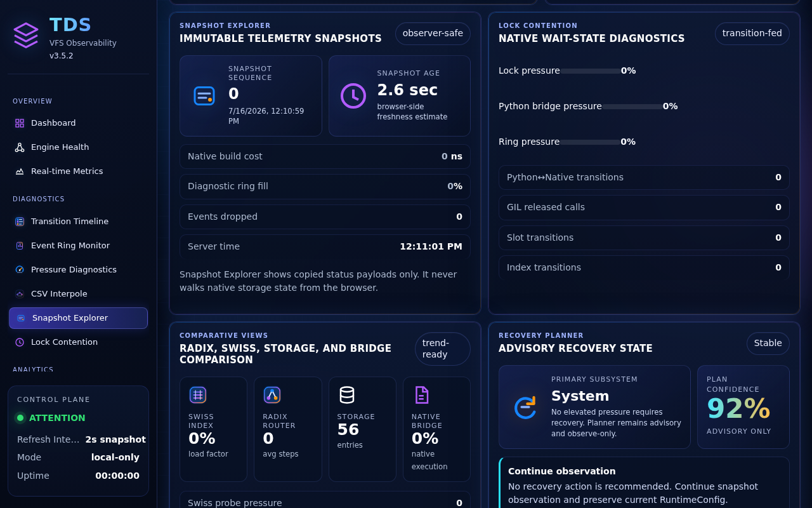Open the Dashboard page

click(x=78, y=123)
